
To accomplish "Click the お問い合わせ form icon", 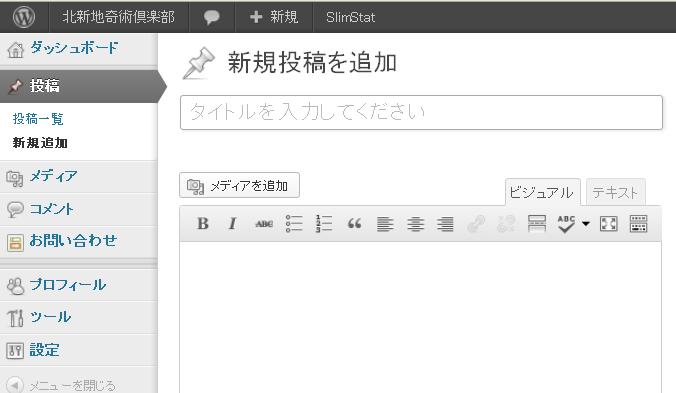I will 15,243.
